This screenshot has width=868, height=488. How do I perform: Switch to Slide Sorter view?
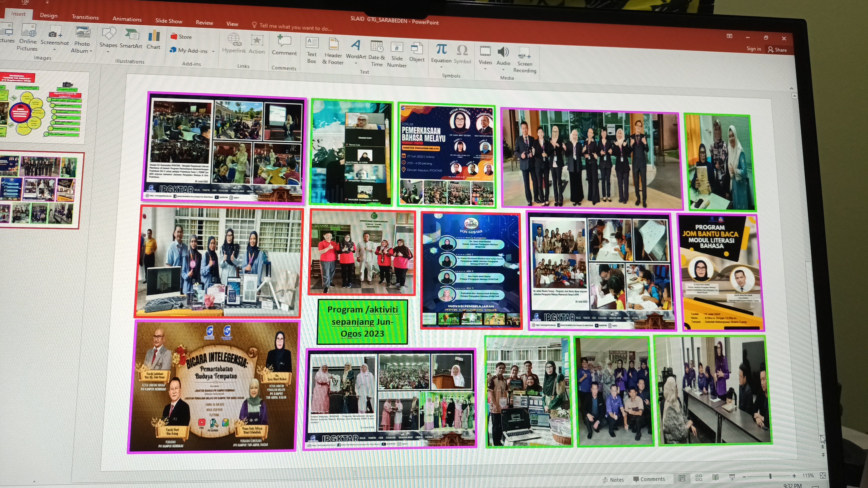[699, 478]
